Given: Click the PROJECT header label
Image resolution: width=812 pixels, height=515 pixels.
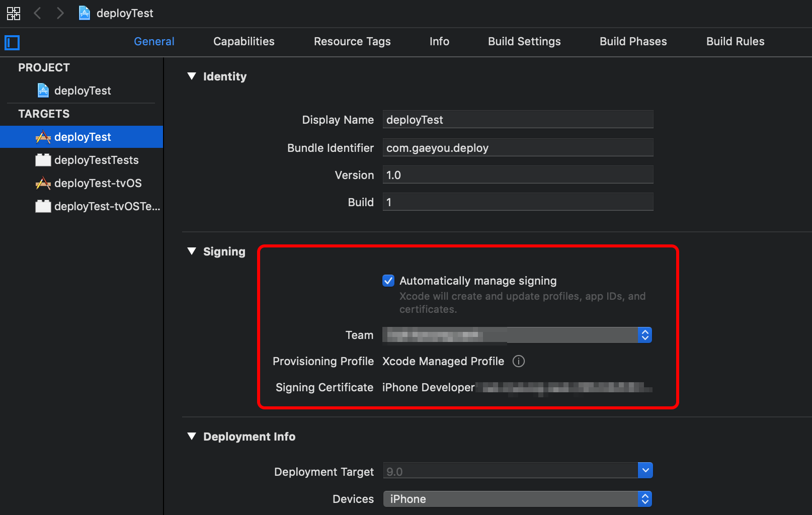Looking at the screenshot, I should (x=44, y=67).
